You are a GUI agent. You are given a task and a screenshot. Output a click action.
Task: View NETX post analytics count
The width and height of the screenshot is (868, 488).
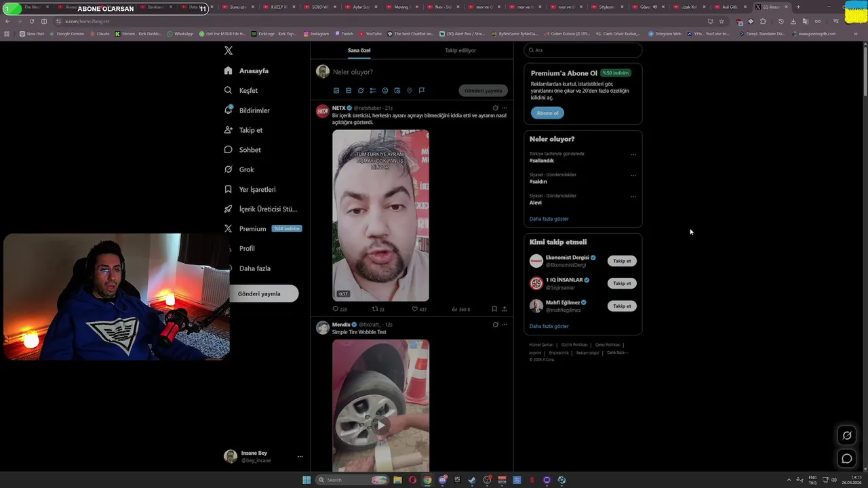(x=460, y=309)
